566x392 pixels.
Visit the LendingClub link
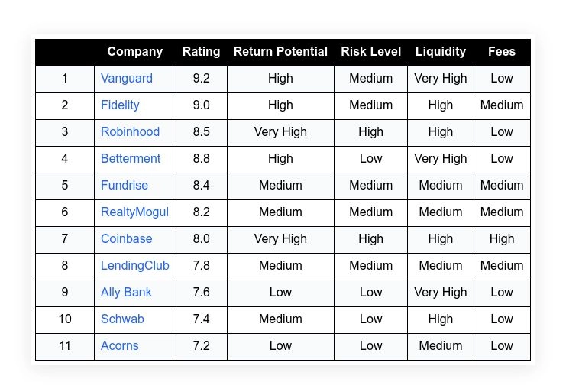[x=135, y=266]
